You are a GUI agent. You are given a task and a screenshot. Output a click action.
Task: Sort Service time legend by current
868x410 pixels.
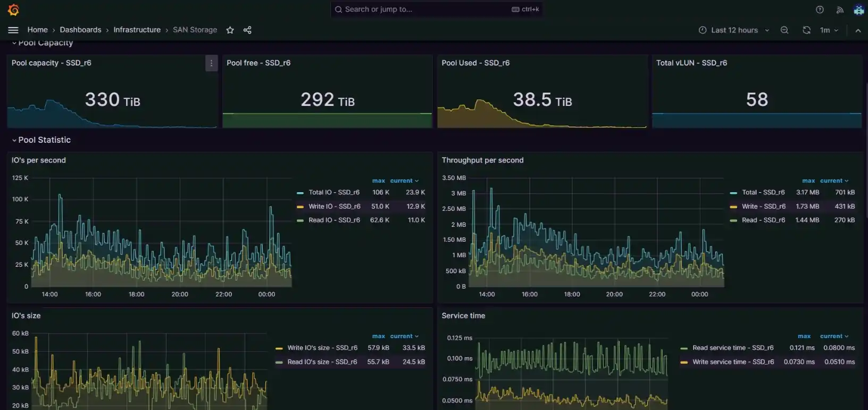[834, 336]
